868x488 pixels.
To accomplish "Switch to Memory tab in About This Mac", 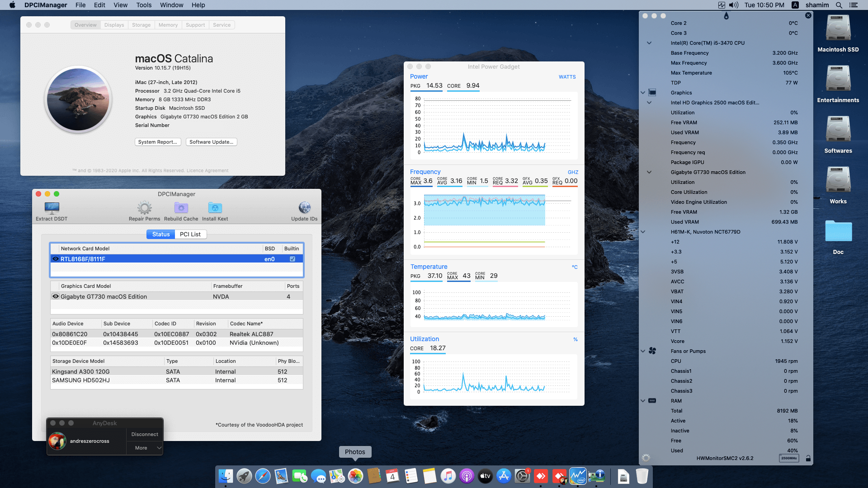I will 168,25.
